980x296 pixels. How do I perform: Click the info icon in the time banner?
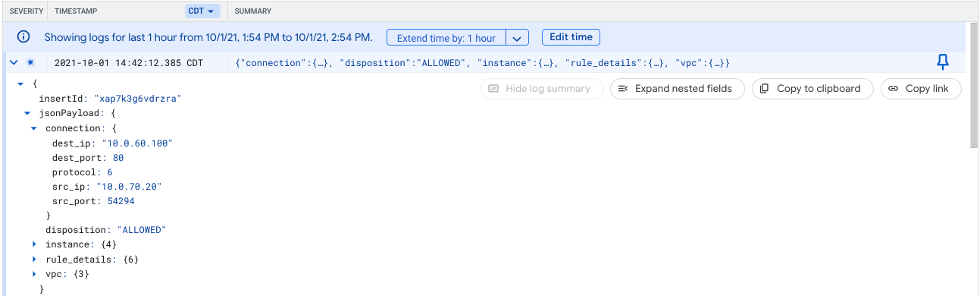click(x=23, y=37)
